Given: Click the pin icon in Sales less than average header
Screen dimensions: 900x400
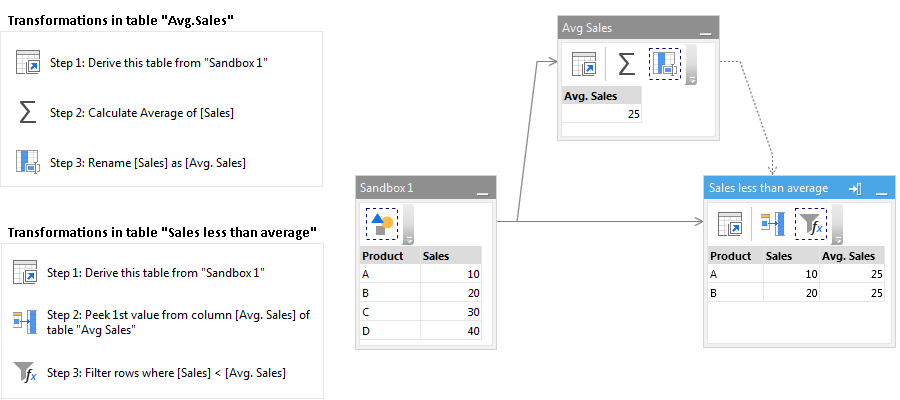Looking at the screenshot, I should [x=855, y=188].
